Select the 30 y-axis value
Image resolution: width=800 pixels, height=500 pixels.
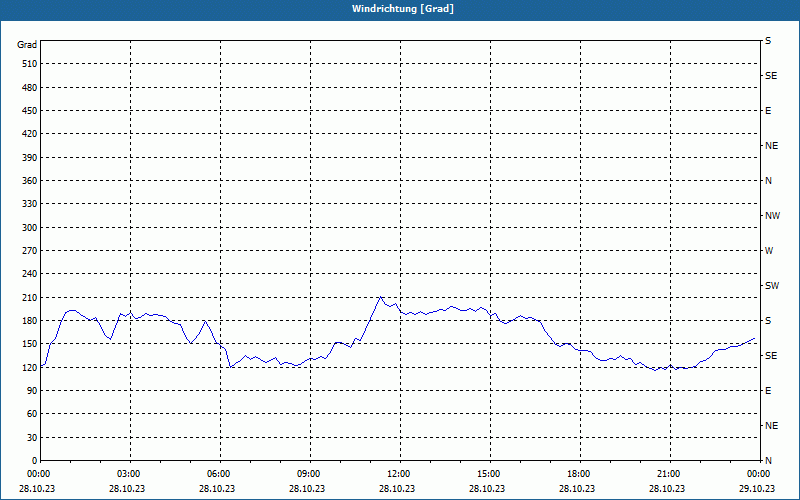(x=32, y=437)
